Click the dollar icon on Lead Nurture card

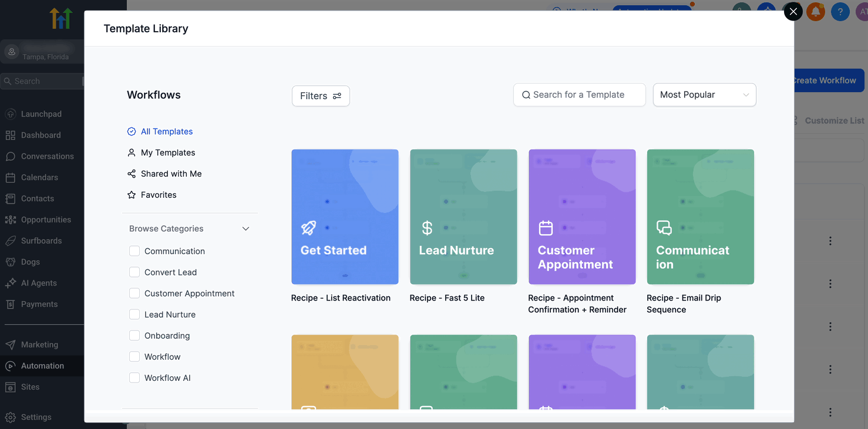point(427,228)
